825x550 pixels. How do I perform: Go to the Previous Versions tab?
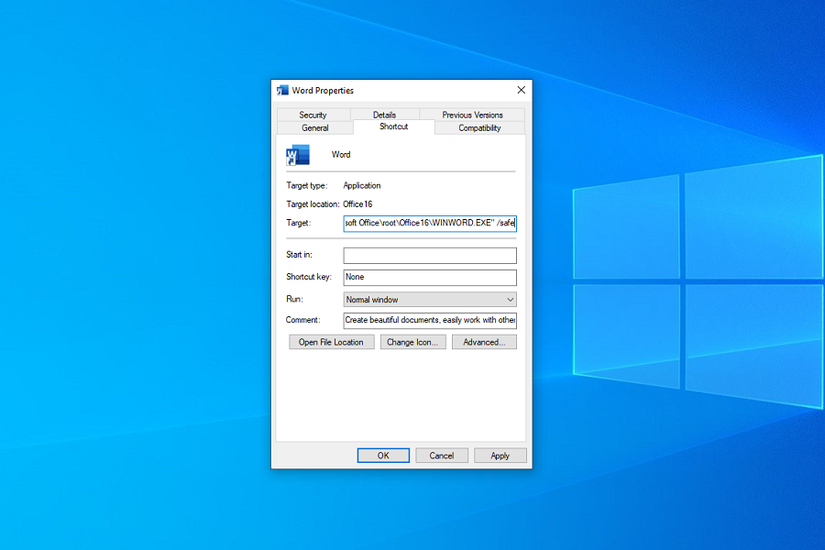tap(472, 115)
